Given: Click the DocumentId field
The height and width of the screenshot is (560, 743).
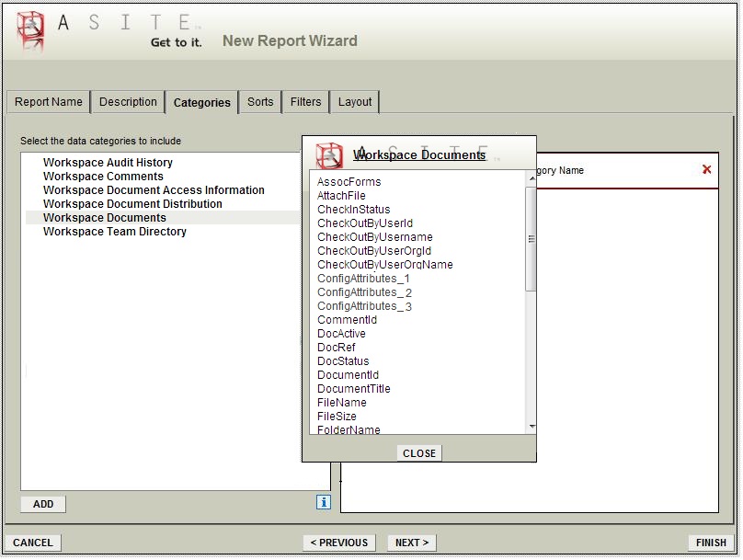Looking at the screenshot, I should (x=349, y=375).
